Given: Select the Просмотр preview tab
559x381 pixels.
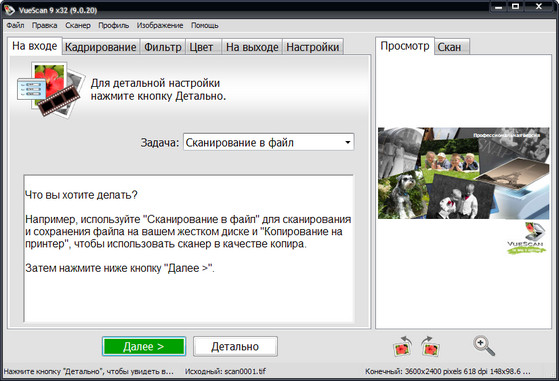Looking at the screenshot, I should pyautogui.click(x=405, y=46).
